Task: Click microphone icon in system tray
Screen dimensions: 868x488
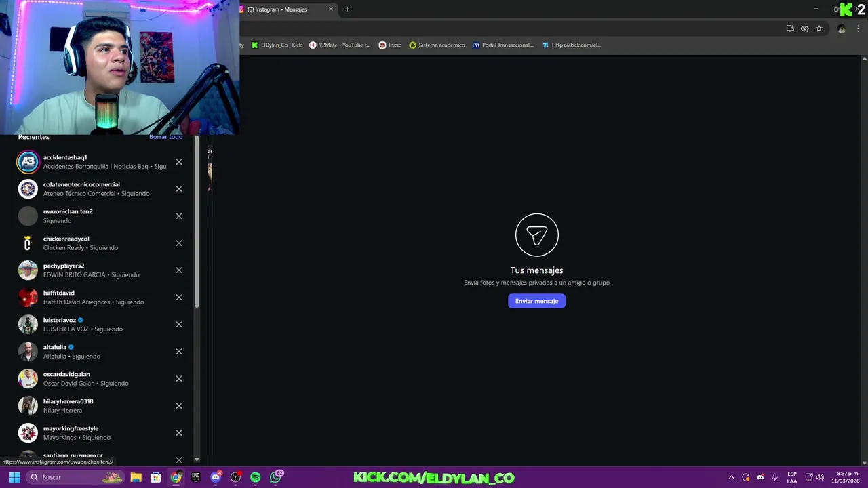Action: pyautogui.click(x=774, y=477)
